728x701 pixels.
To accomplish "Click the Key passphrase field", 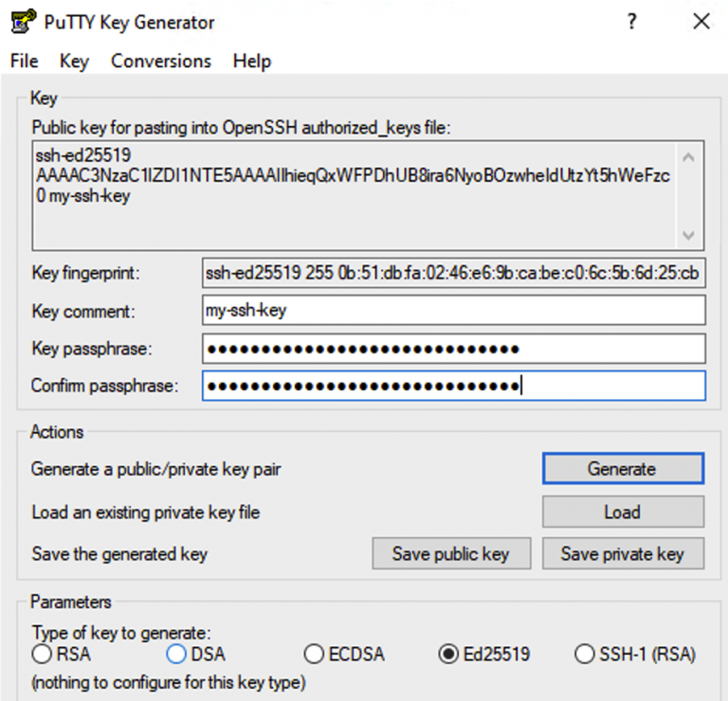I will [454, 349].
